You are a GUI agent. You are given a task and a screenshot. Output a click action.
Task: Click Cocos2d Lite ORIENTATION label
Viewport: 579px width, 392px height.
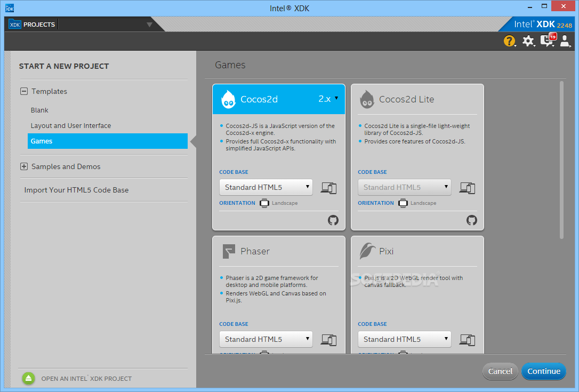(x=375, y=203)
